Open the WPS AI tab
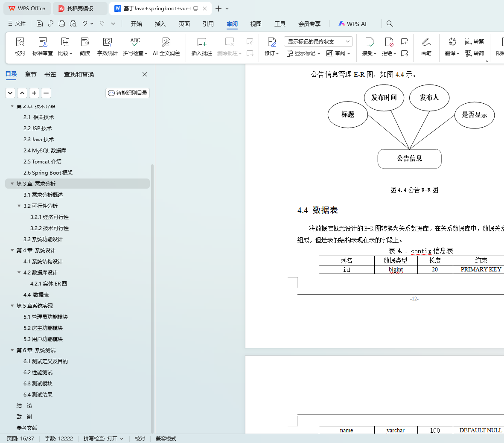504x443 pixels. point(352,24)
